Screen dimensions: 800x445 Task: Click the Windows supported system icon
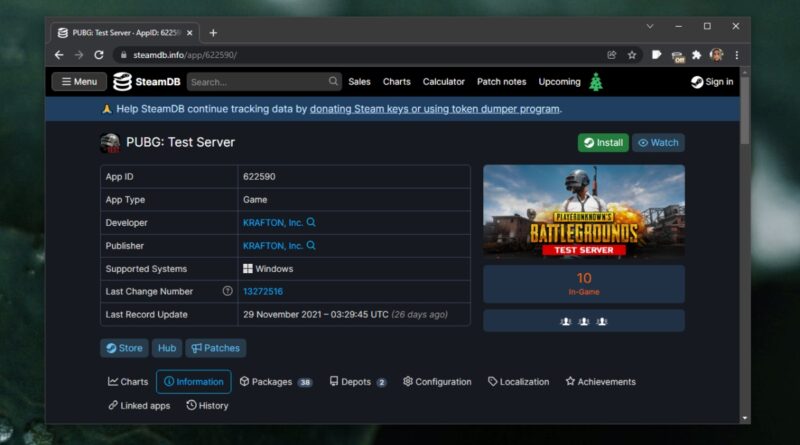pos(247,268)
